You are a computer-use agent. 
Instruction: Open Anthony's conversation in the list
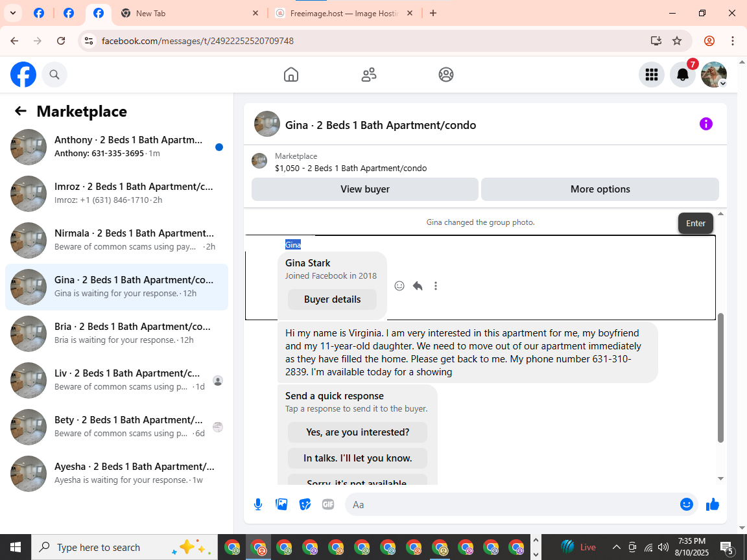click(x=117, y=147)
